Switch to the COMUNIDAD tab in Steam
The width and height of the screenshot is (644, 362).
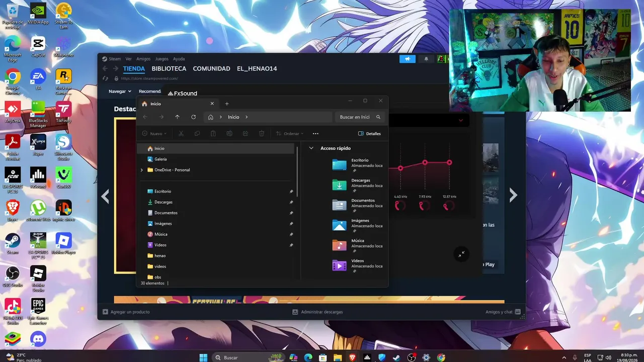click(x=211, y=68)
